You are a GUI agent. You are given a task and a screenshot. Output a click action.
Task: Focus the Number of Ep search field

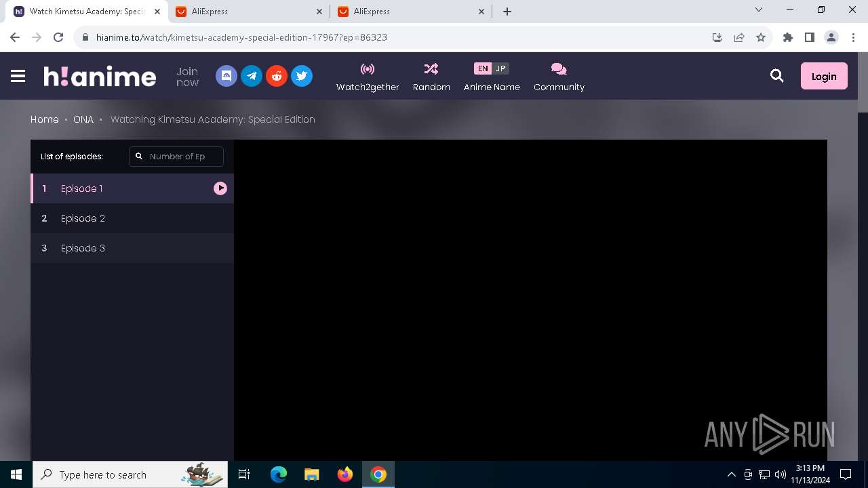[x=176, y=156]
